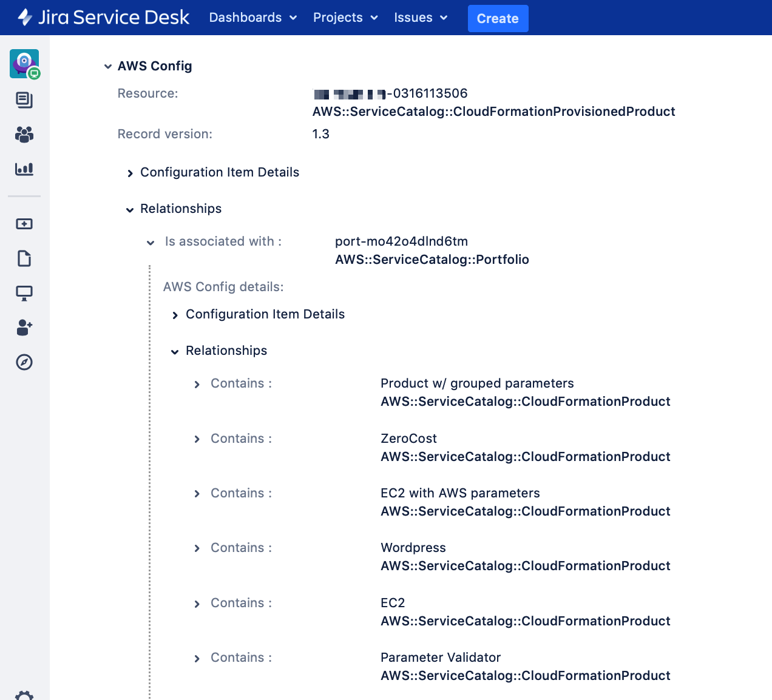Expand the Contains row for product named just EC2
772x700 pixels.
197,604
